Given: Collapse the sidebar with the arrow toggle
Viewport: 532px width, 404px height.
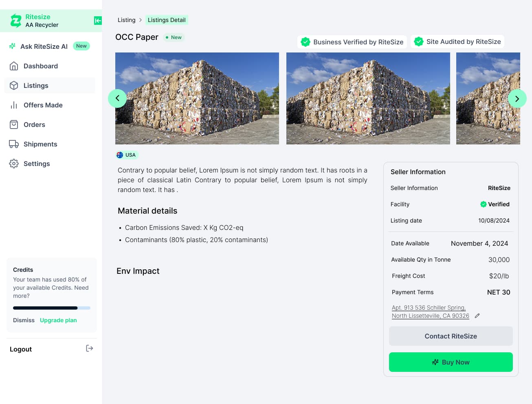Looking at the screenshot, I should pyautogui.click(x=98, y=20).
